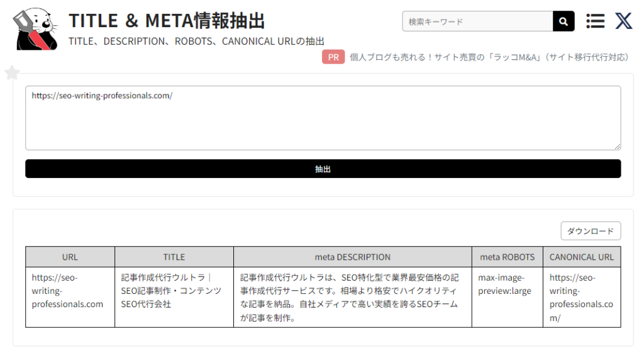The width and height of the screenshot is (644, 353).
Task: Click the ダウンロード button
Action: [591, 231]
